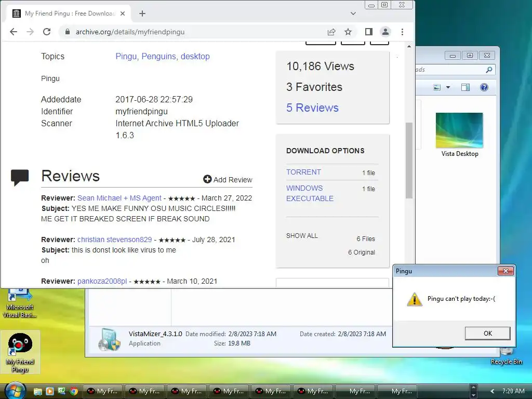Click OK in the Pingu dialog
Image resolution: width=532 pixels, height=399 pixels.
[487, 333]
